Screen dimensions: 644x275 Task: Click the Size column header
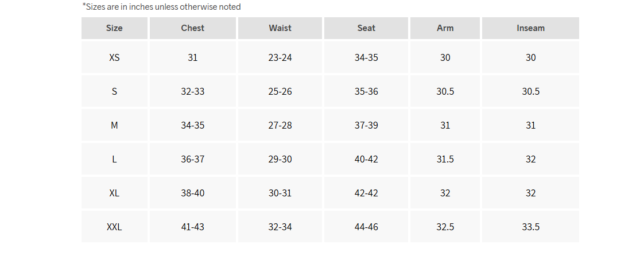114,28
